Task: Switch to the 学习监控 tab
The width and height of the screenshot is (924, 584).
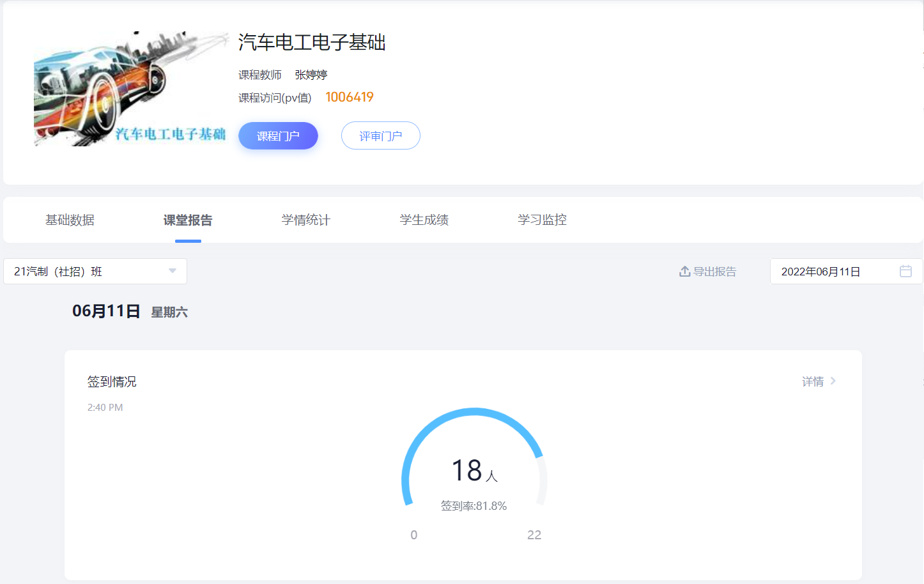Action: (542, 220)
